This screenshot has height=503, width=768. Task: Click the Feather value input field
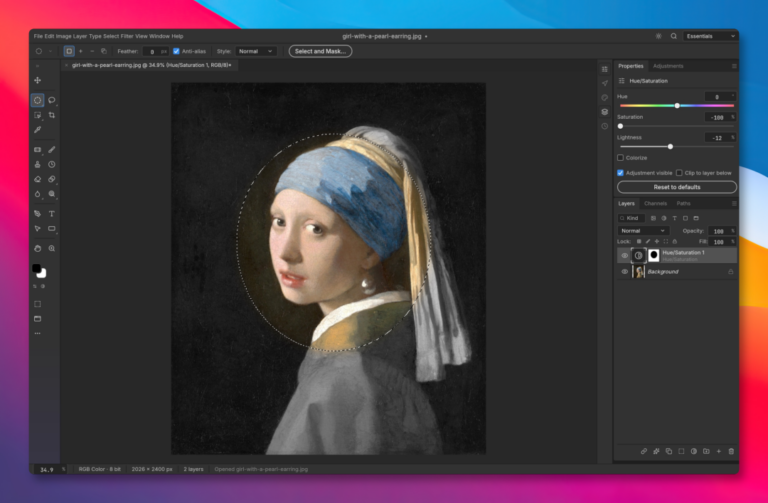pyautogui.click(x=155, y=51)
